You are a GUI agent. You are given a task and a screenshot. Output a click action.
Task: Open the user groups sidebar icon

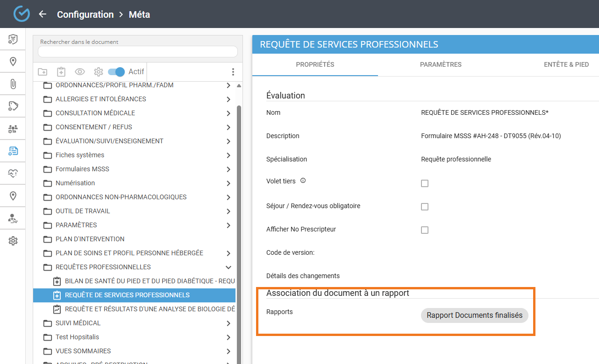click(13, 129)
